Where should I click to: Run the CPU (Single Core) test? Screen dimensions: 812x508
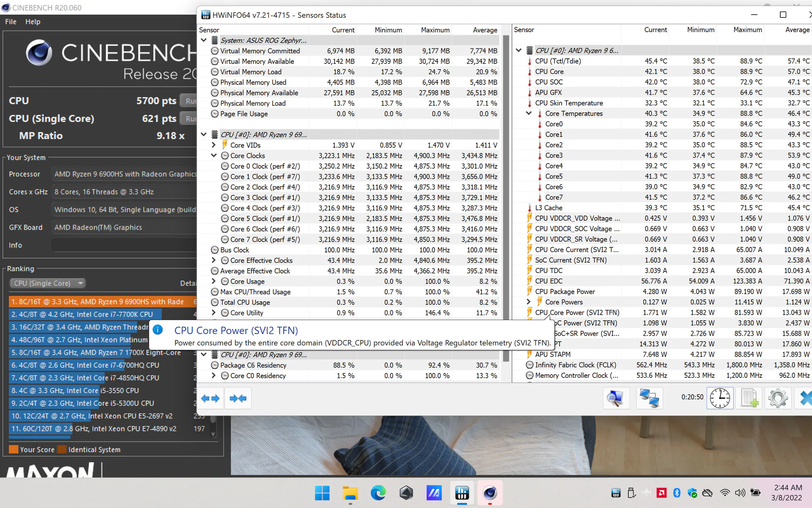tap(188, 118)
